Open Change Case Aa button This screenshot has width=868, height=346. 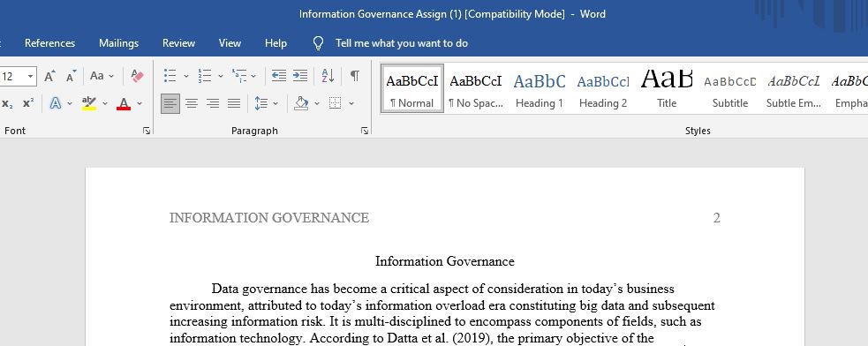(x=97, y=76)
